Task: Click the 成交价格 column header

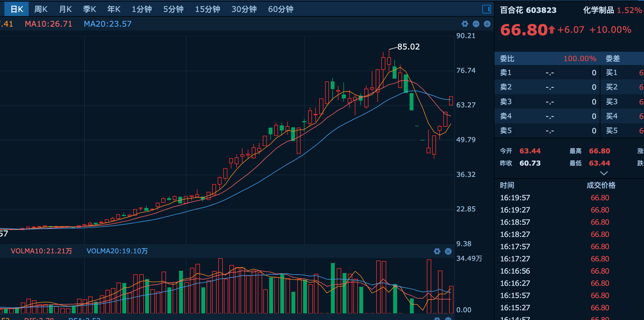Action: click(x=601, y=186)
